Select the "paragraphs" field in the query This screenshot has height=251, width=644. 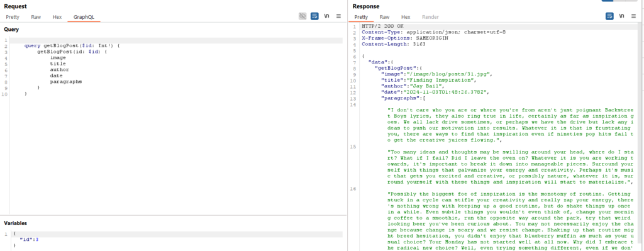(65, 82)
